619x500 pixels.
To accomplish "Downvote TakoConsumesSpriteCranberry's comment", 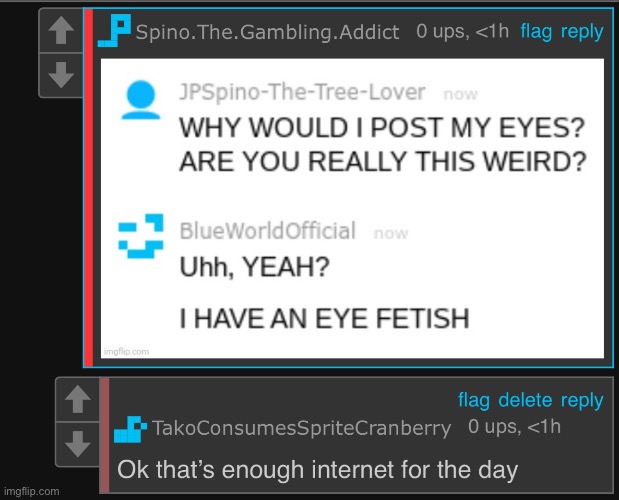I will [78, 444].
